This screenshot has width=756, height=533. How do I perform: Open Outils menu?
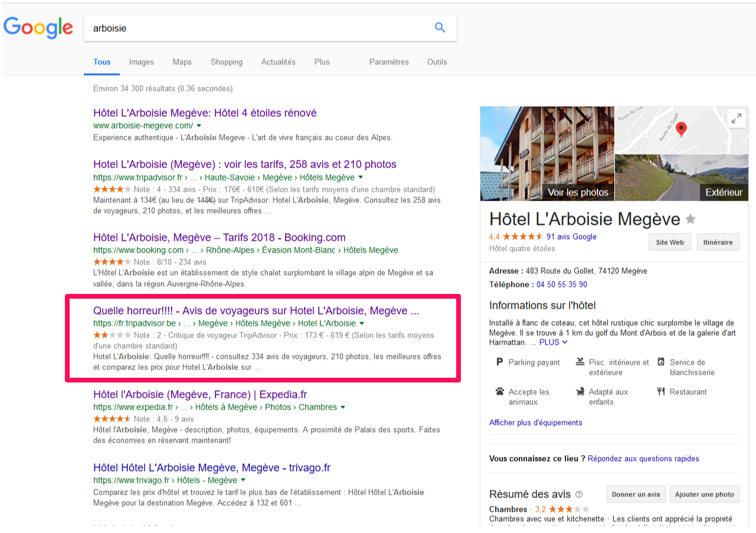click(x=437, y=62)
